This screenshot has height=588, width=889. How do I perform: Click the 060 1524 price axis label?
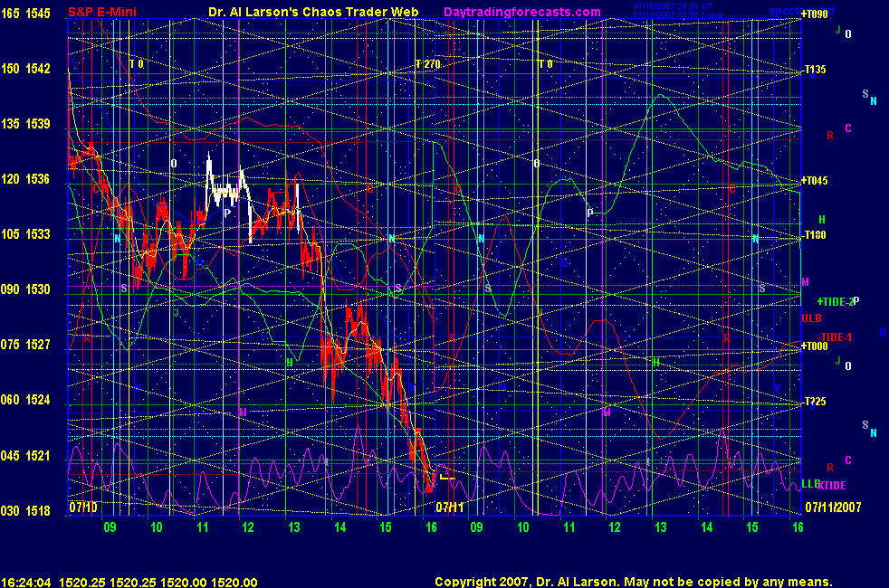[x=25, y=400]
